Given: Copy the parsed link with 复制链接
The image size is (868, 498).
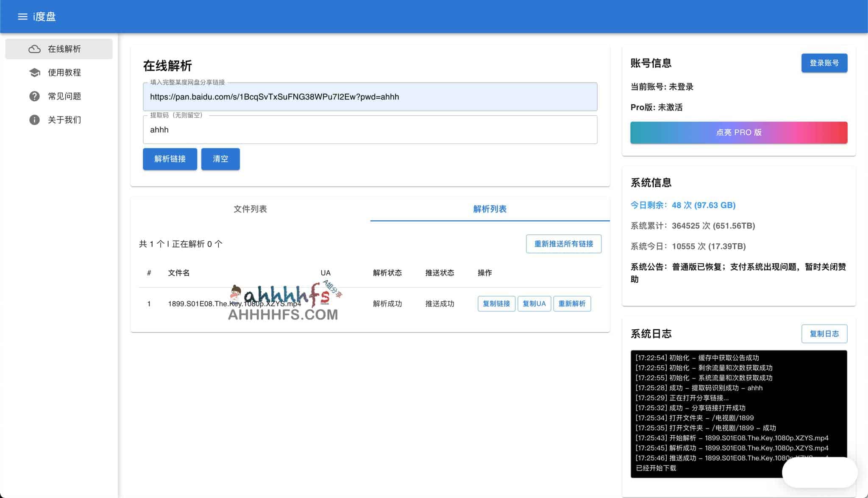Looking at the screenshot, I should pos(496,303).
